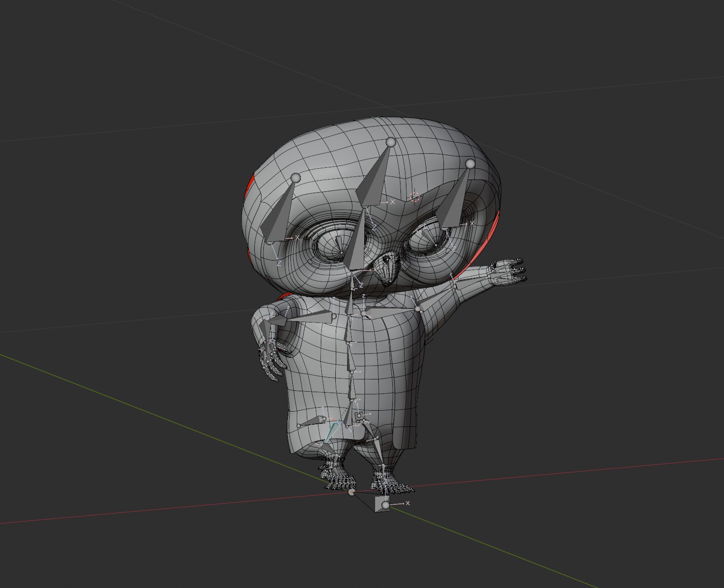The height and width of the screenshot is (588, 724).
Task: Select the cube-shaped root bone below the feet
Action: pyautogui.click(x=382, y=504)
